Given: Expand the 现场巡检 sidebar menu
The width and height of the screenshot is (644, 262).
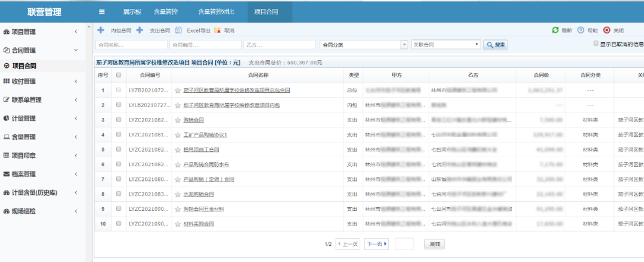Looking at the screenshot, I should point(76,211).
